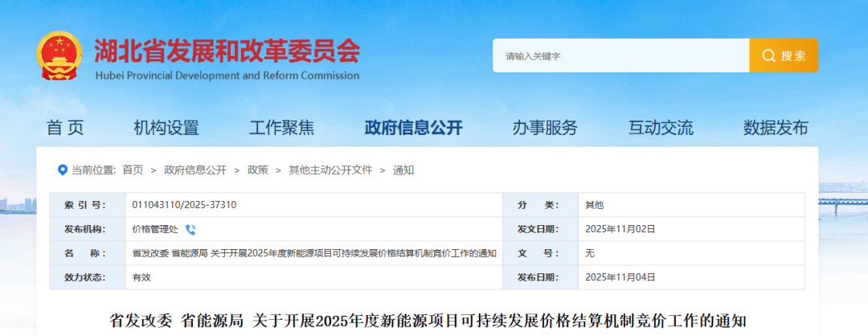868x336 pixels.
Task: Click the 首页 breadcrumb link
Action: coord(133,170)
